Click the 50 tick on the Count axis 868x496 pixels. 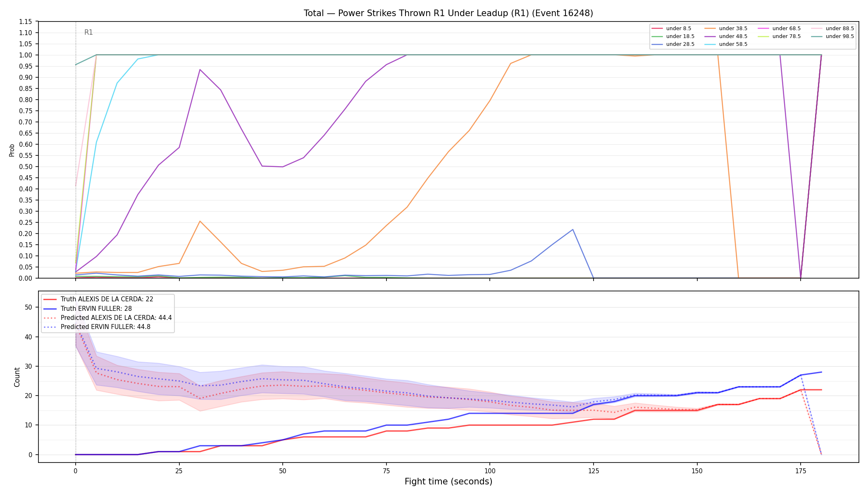click(x=28, y=307)
